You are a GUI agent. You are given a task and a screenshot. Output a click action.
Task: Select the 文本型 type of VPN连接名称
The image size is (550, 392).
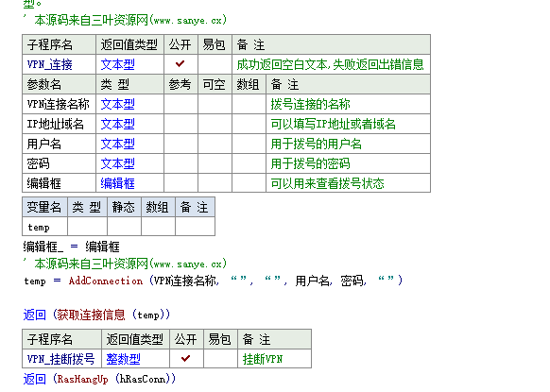pyautogui.click(x=118, y=104)
